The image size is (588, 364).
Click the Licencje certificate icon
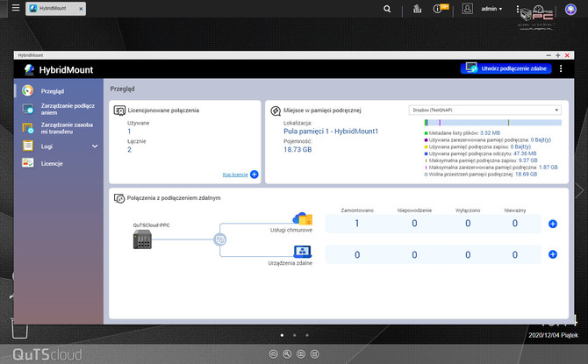point(28,162)
